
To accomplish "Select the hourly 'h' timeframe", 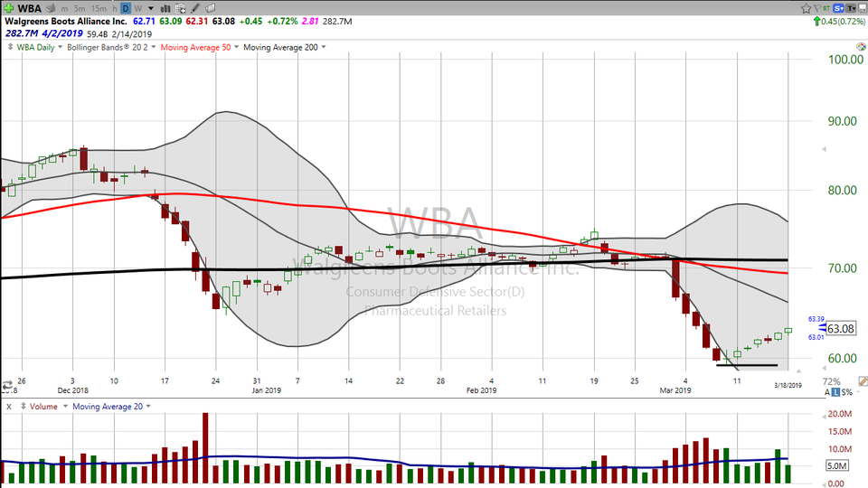I will tap(115, 9).
